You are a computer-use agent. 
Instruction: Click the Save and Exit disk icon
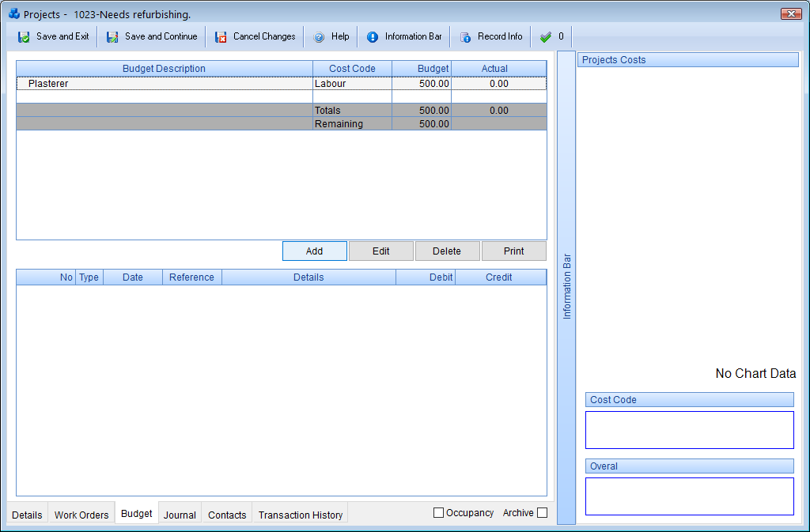click(x=24, y=37)
